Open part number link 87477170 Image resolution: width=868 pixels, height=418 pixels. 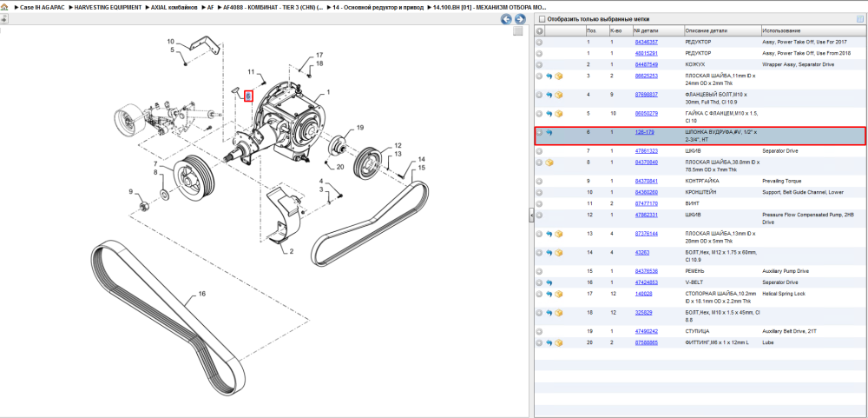(646, 203)
